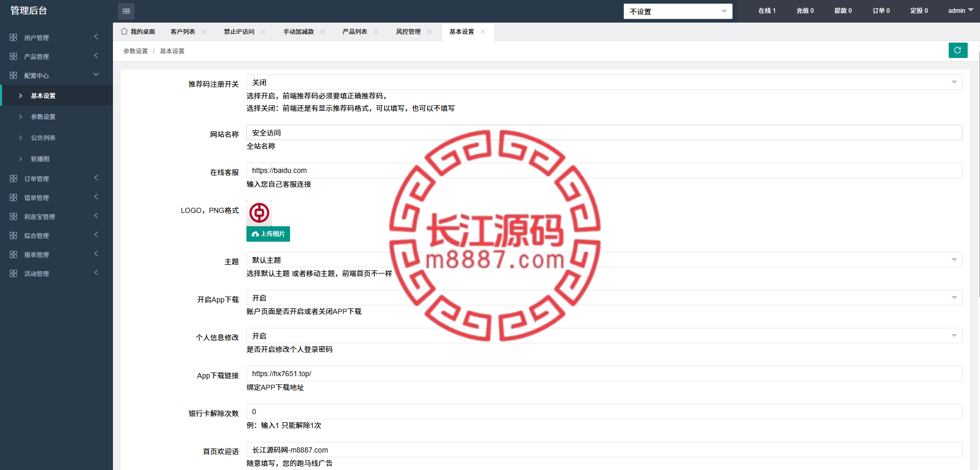Expand the 订单管理 menu chevron

click(x=96, y=178)
